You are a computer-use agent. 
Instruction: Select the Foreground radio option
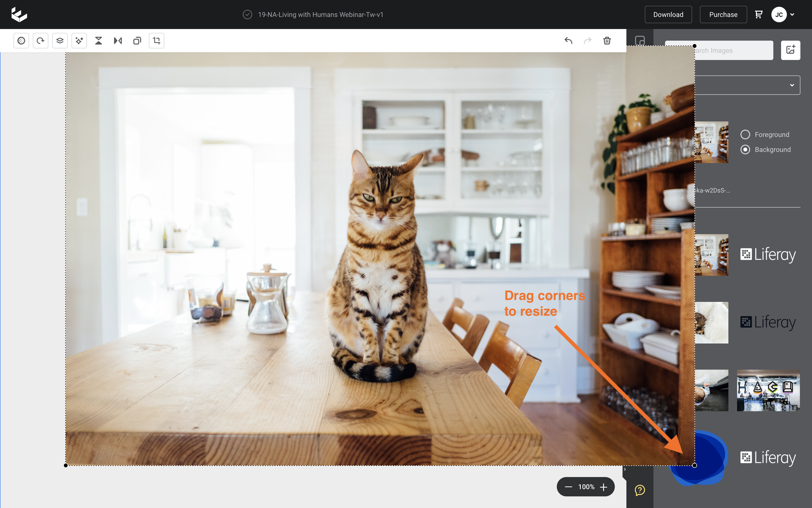coord(745,134)
